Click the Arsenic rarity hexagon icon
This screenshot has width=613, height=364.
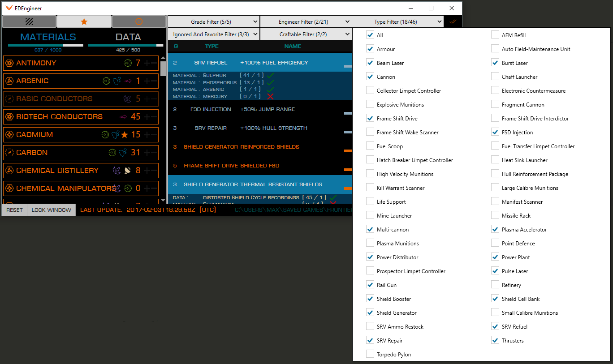tap(9, 81)
